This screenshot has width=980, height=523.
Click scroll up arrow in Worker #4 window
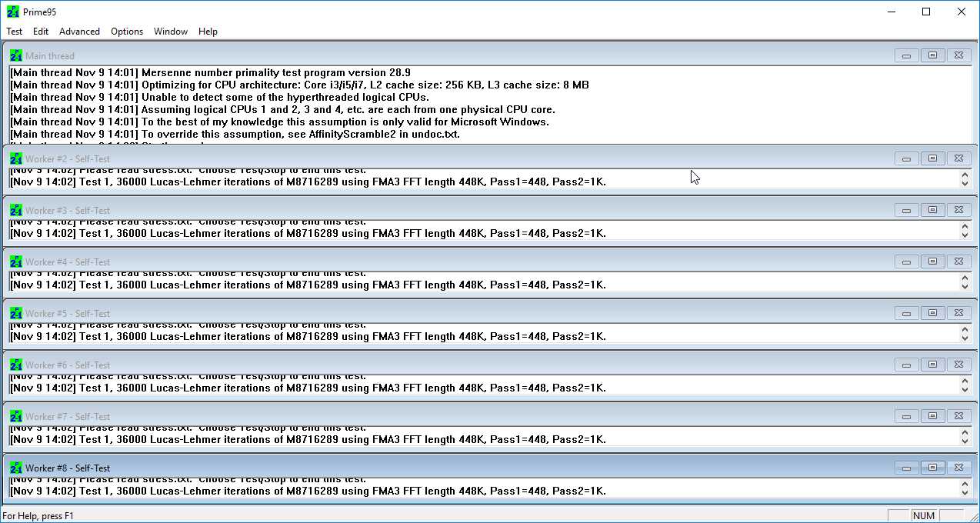[965, 278]
